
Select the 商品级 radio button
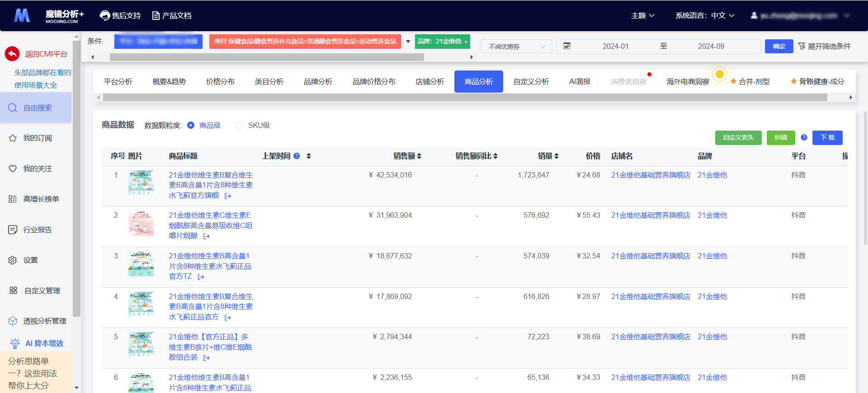[x=191, y=125]
